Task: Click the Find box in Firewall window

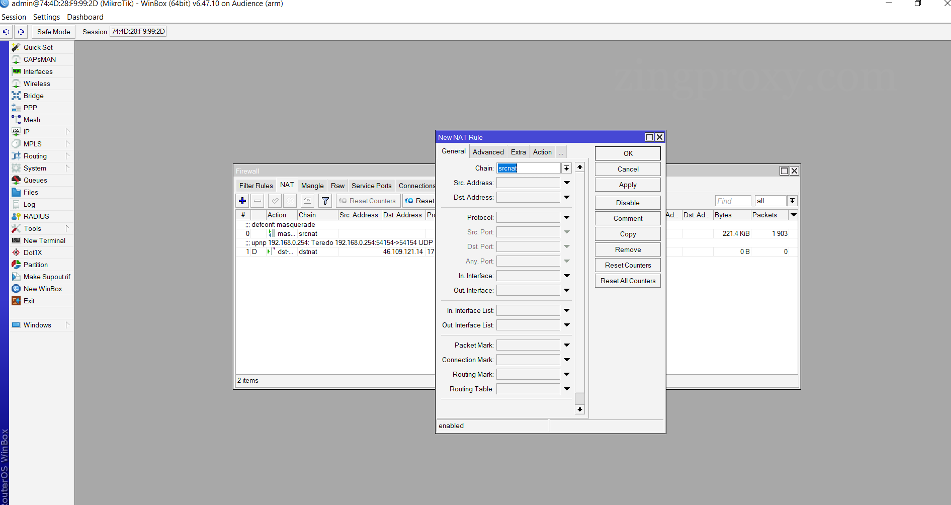Action: pyautogui.click(x=733, y=201)
